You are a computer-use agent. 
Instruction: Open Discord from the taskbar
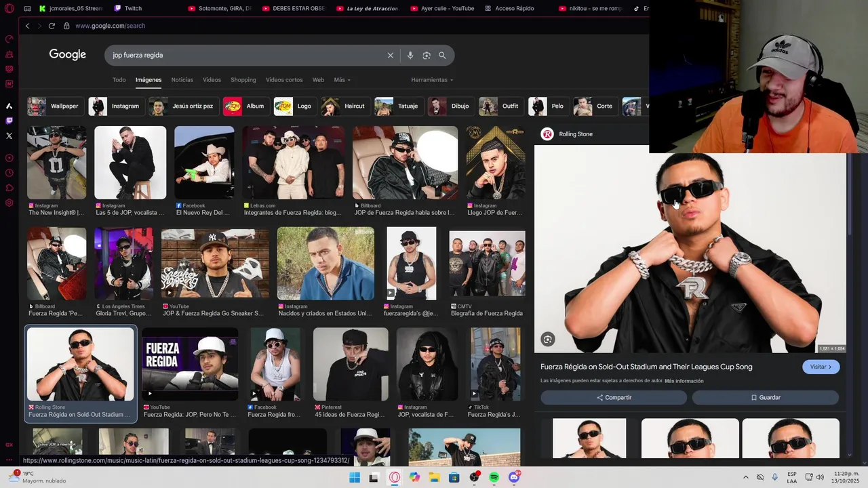point(514,477)
